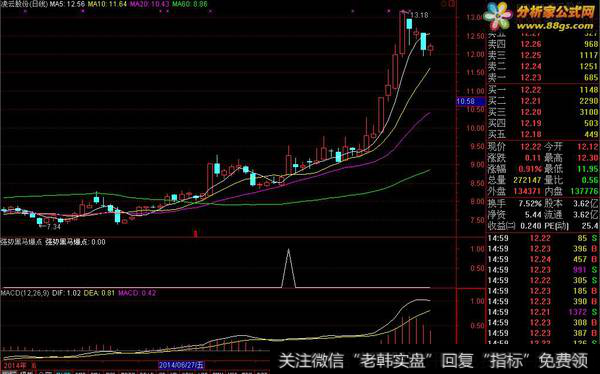Image resolution: width=600 pixels, height=374 pixels.
Task: Click the 收益(二) 0.240 earnings field
Action: click(514, 226)
